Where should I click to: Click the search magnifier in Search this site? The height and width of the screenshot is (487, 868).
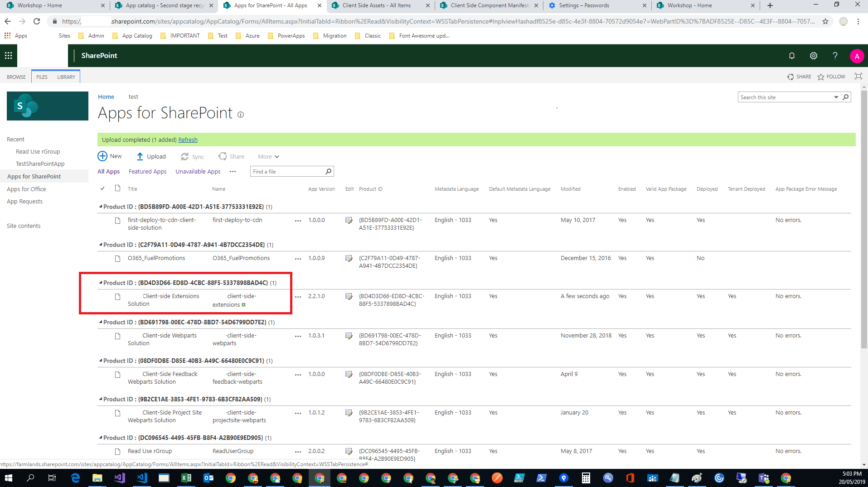pyautogui.click(x=845, y=97)
